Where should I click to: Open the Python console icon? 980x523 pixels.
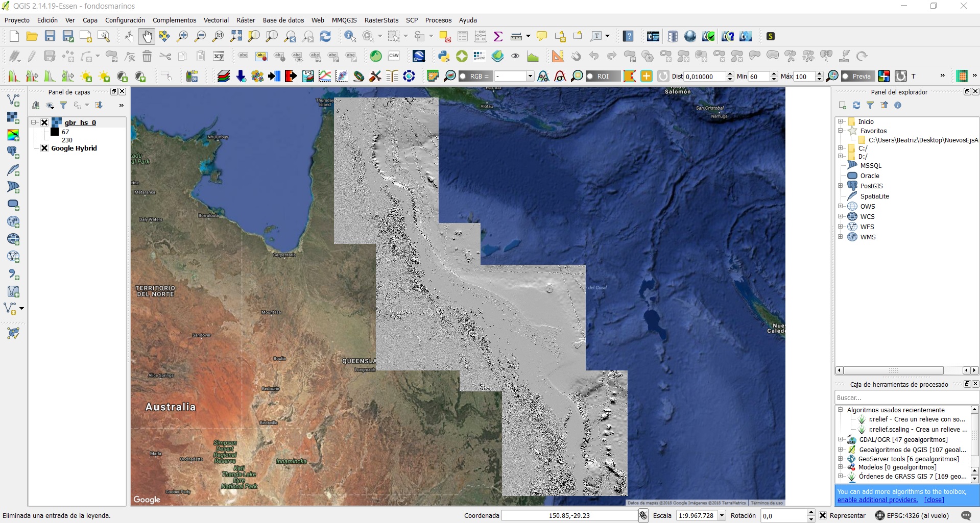pos(444,56)
